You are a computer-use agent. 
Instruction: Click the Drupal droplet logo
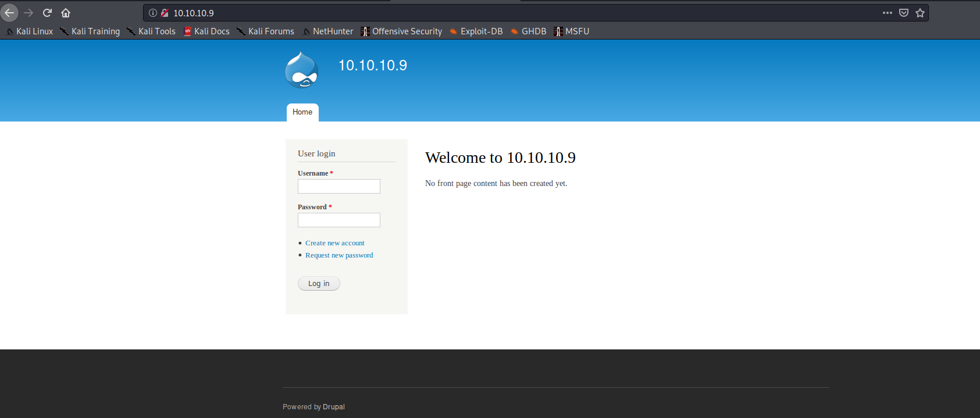301,70
